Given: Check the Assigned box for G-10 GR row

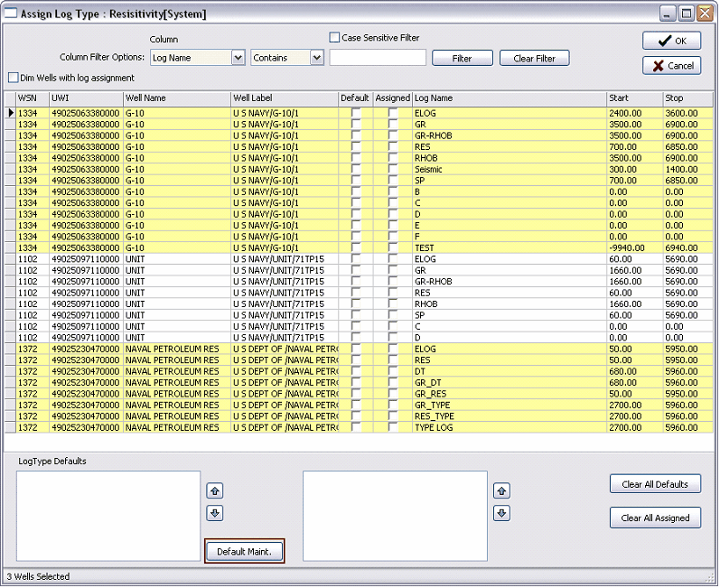Looking at the screenshot, I should point(392,124).
